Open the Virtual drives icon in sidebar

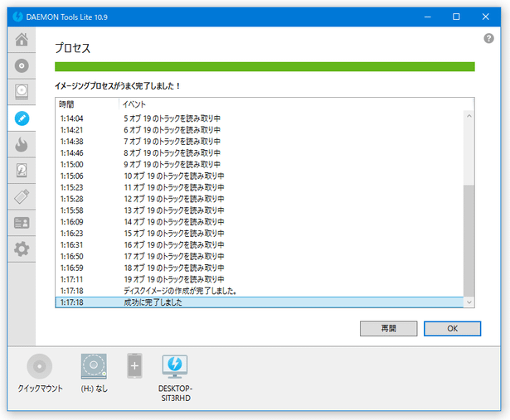coord(22,92)
